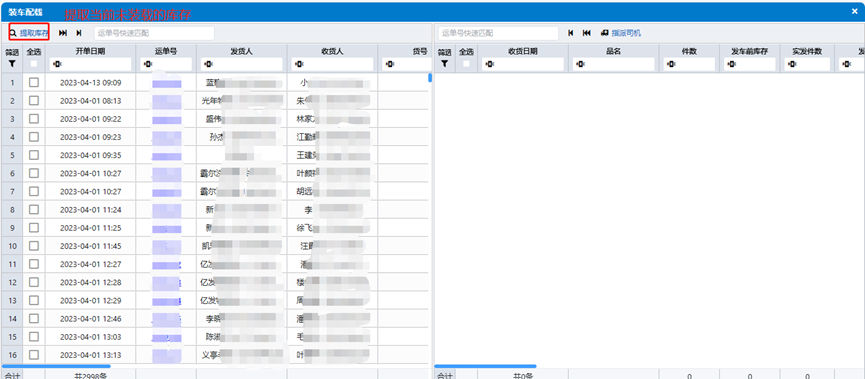Viewport: 865px width, 379px height.
Task: Click 件数 column filter input
Action: tap(689, 64)
